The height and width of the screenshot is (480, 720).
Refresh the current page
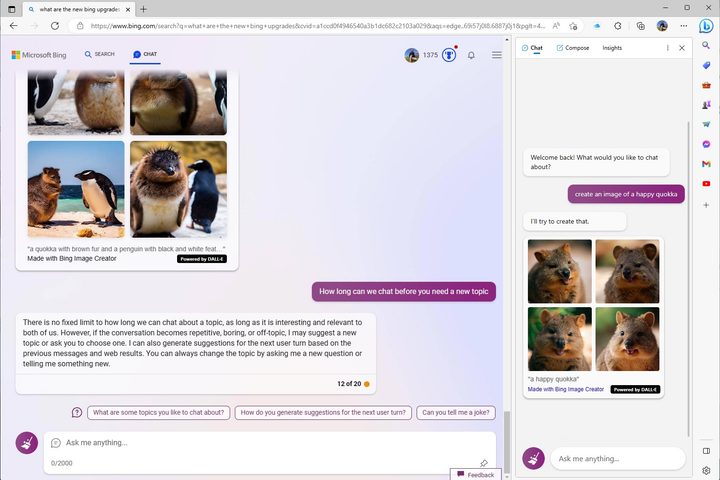click(55, 26)
